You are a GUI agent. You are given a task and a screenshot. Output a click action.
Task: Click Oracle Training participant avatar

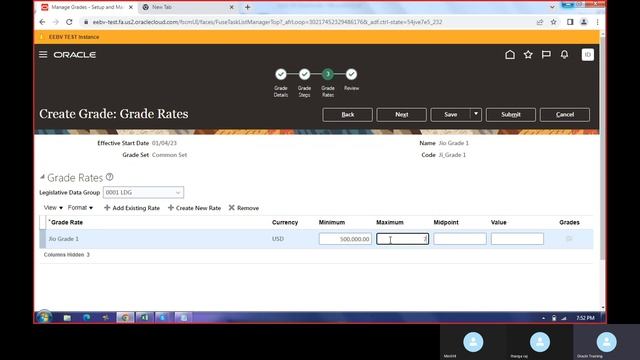606,342
